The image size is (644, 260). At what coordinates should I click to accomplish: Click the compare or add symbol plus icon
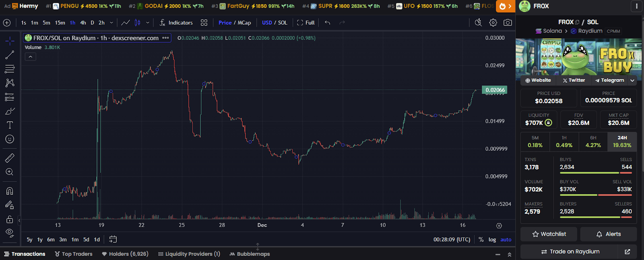coord(7,23)
